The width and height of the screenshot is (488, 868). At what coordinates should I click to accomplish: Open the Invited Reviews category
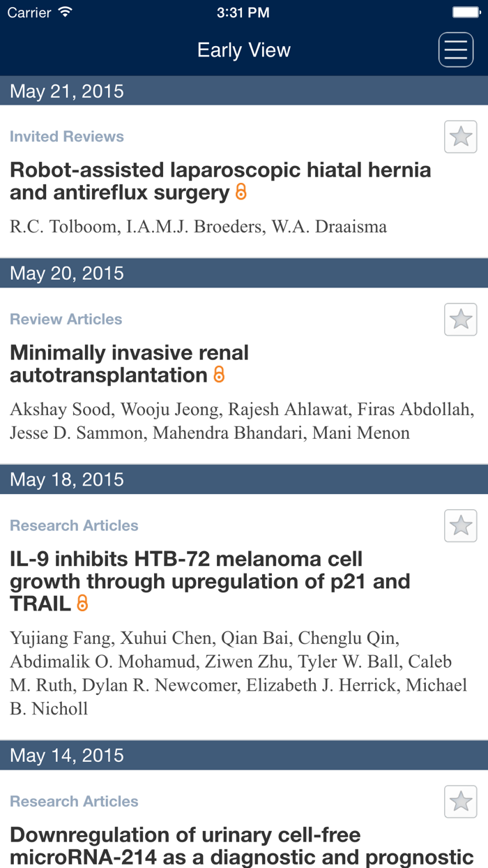pyautogui.click(x=66, y=137)
